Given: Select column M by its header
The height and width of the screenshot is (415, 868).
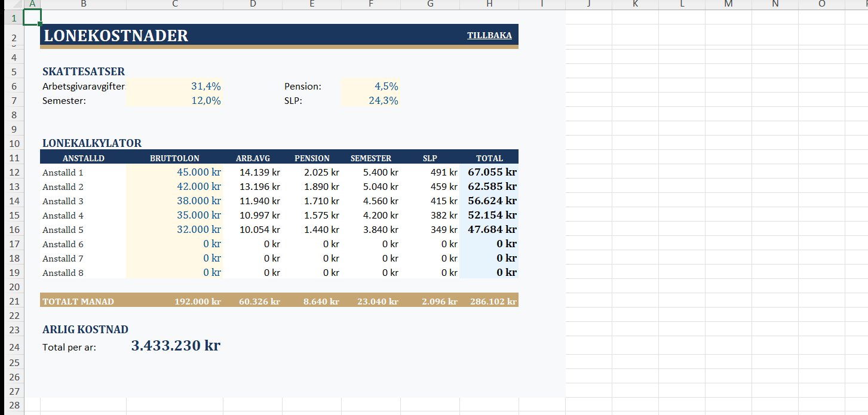Looking at the screenshot, I should tap(728, 5).
